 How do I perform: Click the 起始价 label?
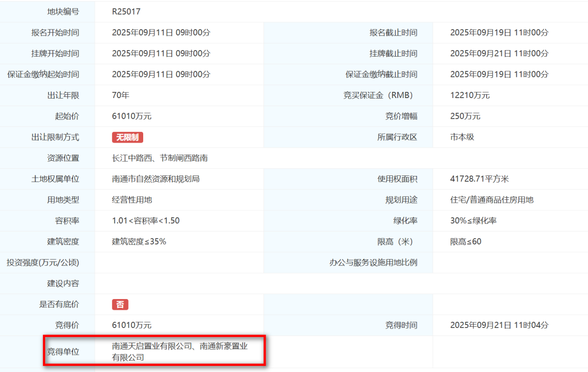click(67, 116)
